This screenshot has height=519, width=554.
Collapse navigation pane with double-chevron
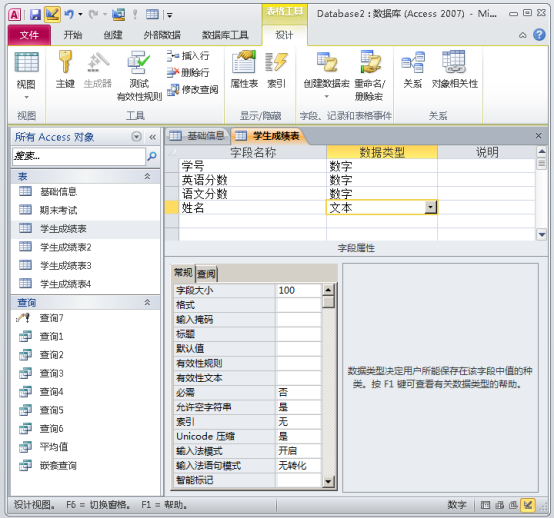[x=153, y=137]
